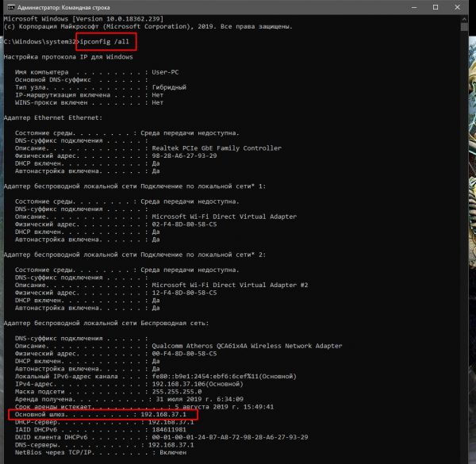Click the subnet mask 255.255.255.0

click(x=177, y=392)
